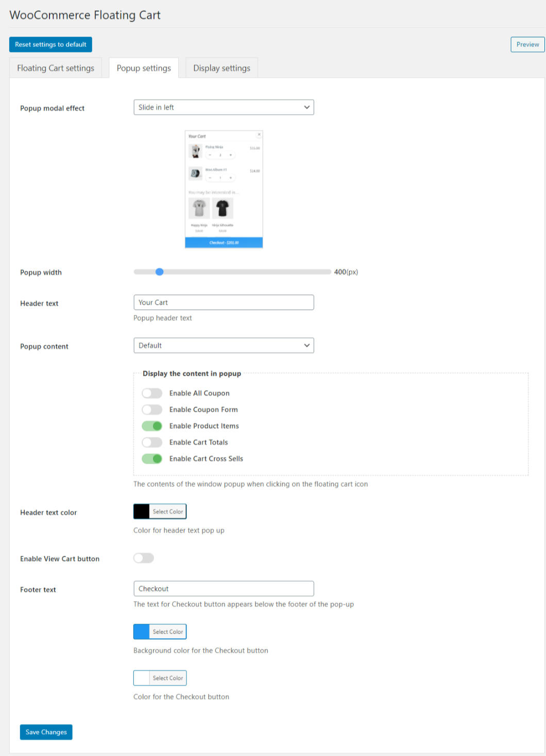Disable Enable Product Items switch
Screen dimensions: 546x756
click(152, 426)
